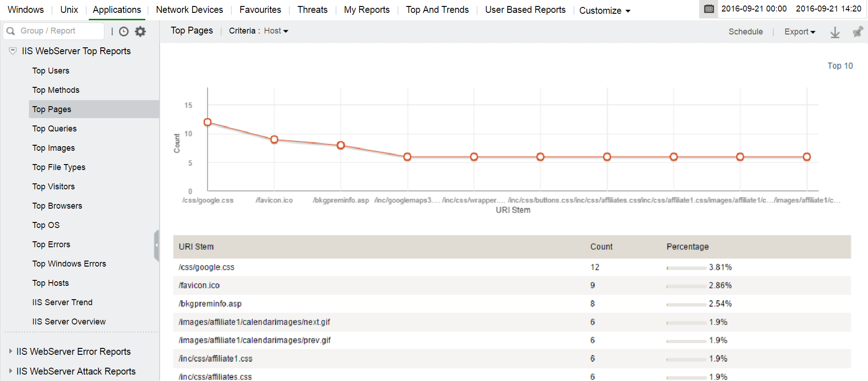Image resolution: width=868 pixels, height=381 pixels.
Task: Open the Threats tab
Action: pyautogui.click(x=312, y=10)
